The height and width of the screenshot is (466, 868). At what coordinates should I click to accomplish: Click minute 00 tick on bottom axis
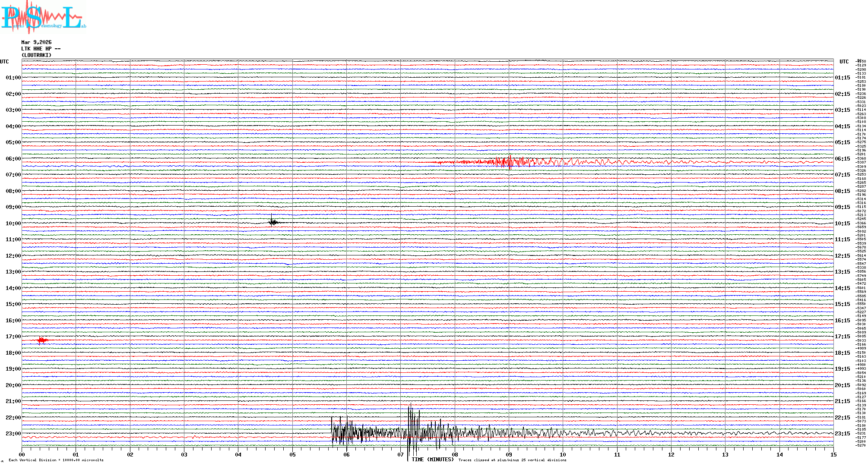click(22, 454)
